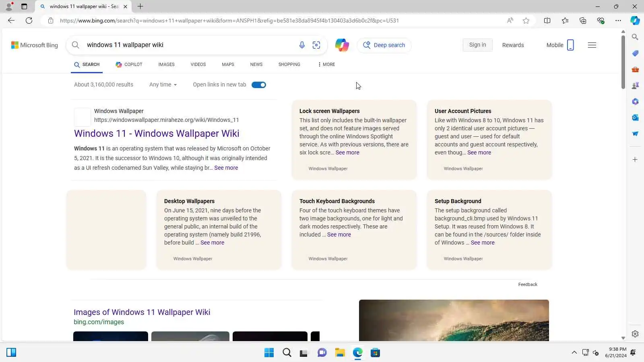This screenshot has height=362, width=644.
Task: Open the Windows Start menu
Action: (x=269, y=353)
